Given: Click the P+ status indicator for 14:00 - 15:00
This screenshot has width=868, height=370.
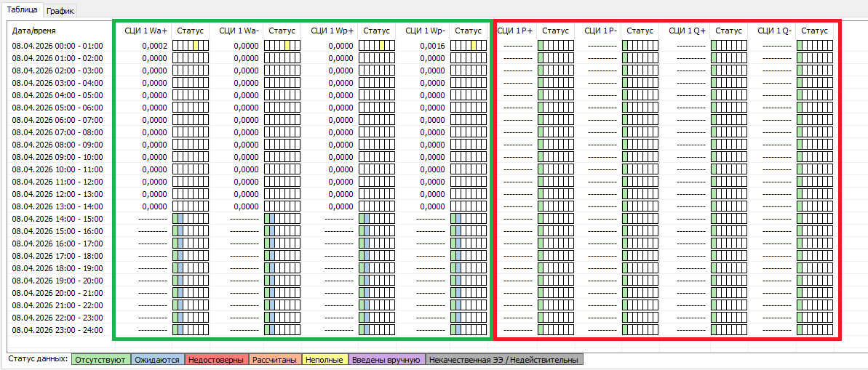Looking at the screenshot, I should tap(555, 218).
